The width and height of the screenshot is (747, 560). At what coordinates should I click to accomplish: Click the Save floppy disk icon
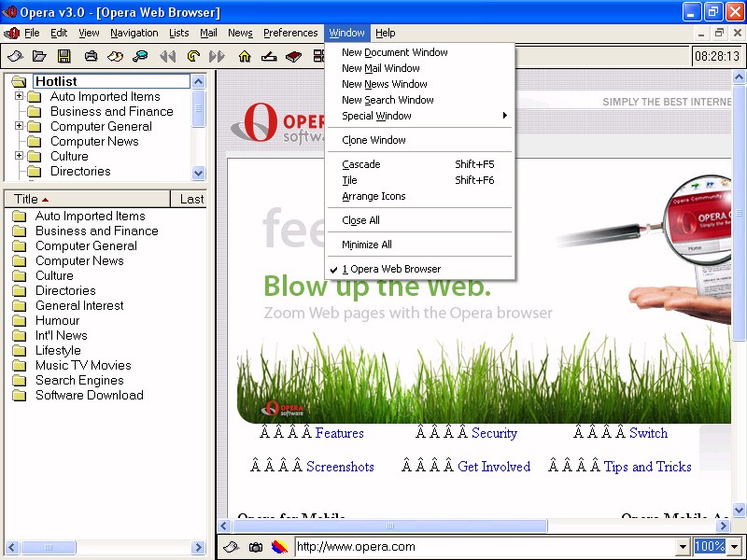[63, 56]
